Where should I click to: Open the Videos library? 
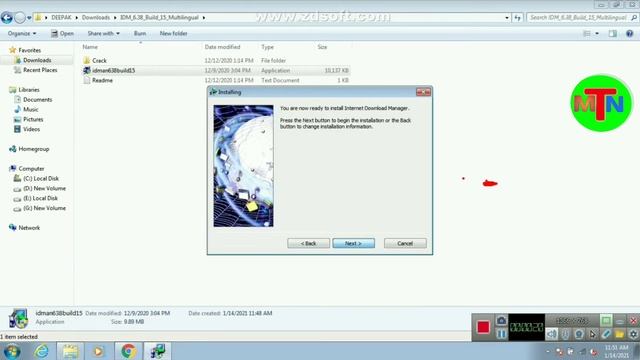click(x=31, y=129)
